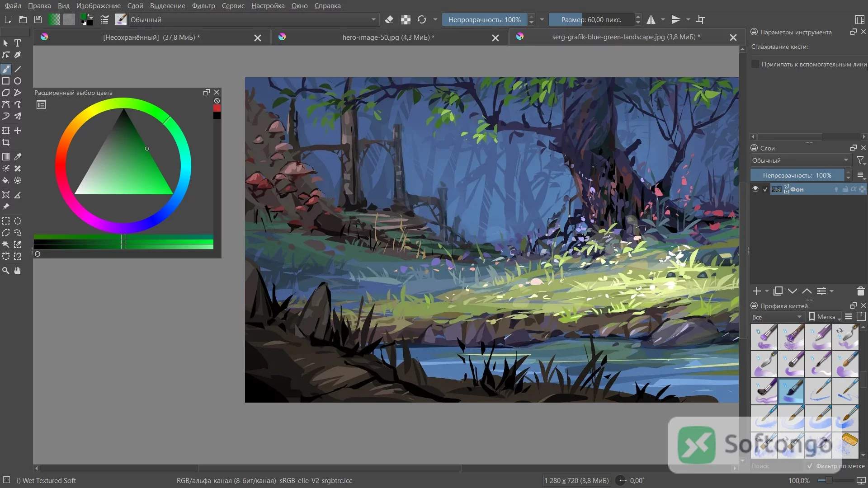
Task: Select the Rectangle shape tool
Action: (x=6, y=81)
